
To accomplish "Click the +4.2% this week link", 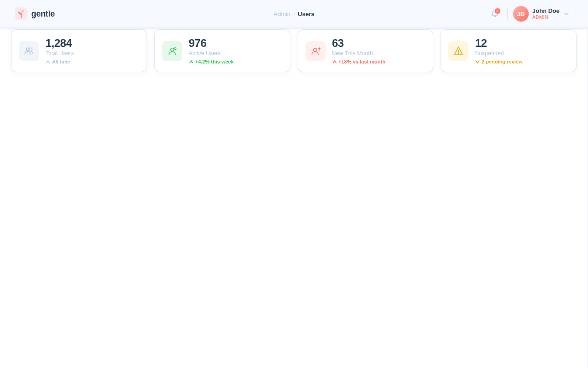I will (215, 62).
